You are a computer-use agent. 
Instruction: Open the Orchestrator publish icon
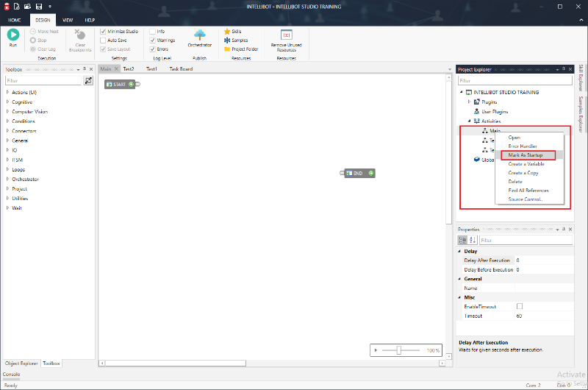199,35
